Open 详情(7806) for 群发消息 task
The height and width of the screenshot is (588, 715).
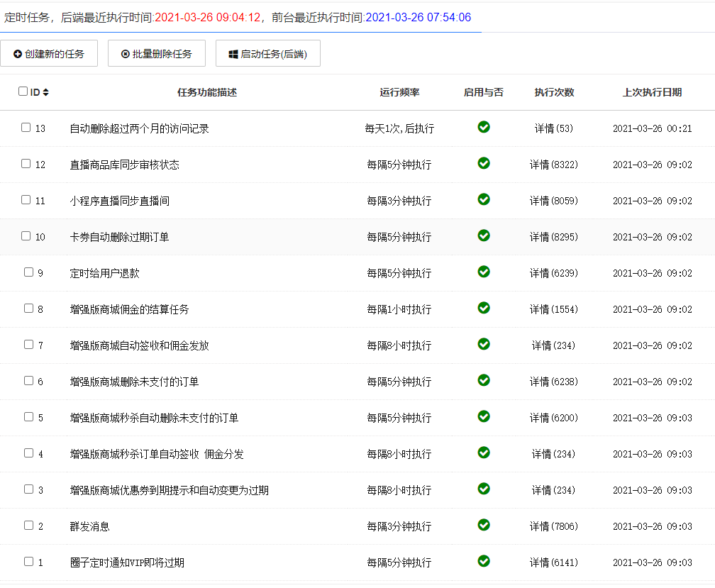click(x=554, y=526)
